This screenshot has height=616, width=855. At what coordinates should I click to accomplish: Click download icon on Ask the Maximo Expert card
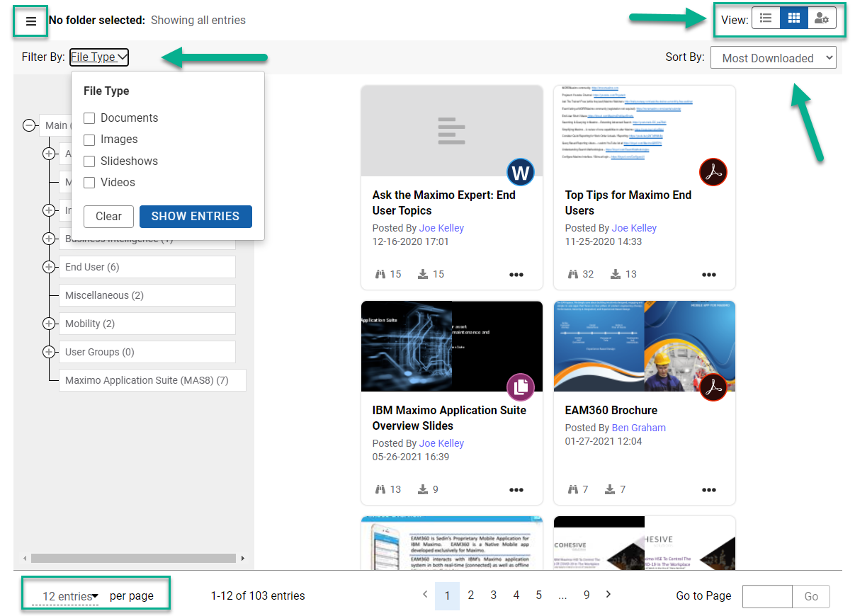(423, 274)
